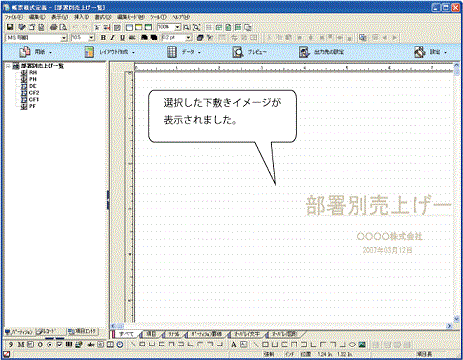The height and width of the screenshot is (360, 463).
Task: Toggle strikethrough formatting (abc)
Action: click(132, 38)
